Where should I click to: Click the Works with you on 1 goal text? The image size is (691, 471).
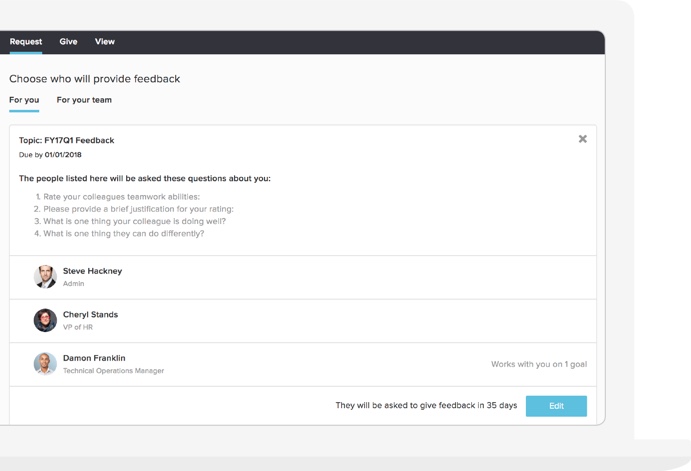(x=539, y=364)
